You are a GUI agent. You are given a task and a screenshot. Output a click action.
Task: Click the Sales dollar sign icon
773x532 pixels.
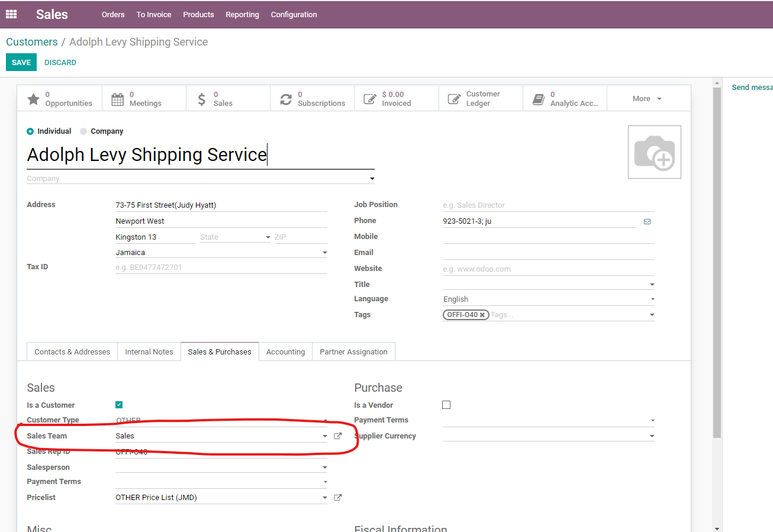202,99
